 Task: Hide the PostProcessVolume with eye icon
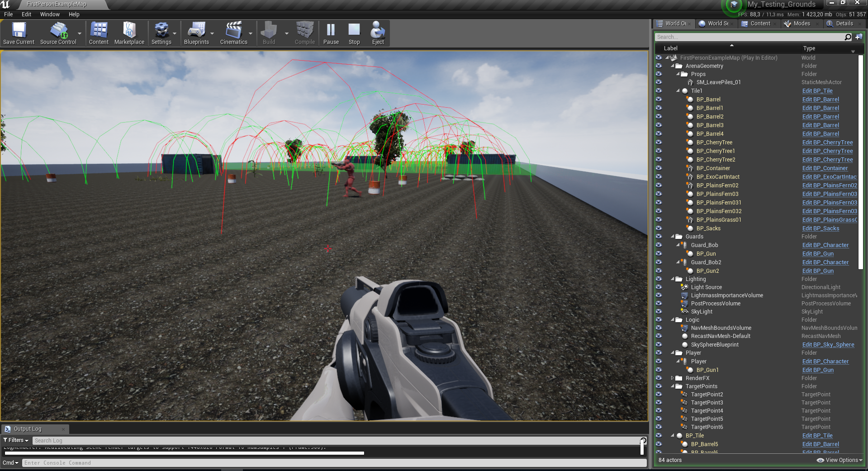pos(659,304)
